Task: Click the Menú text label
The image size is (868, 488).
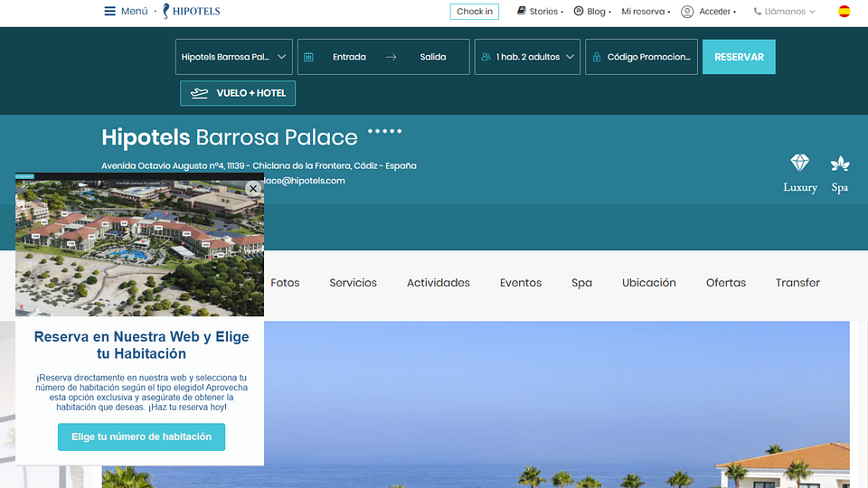Action: pos(135,11)
